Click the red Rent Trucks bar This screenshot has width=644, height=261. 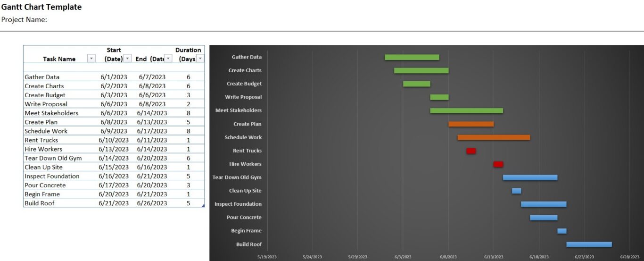(471, 151)
